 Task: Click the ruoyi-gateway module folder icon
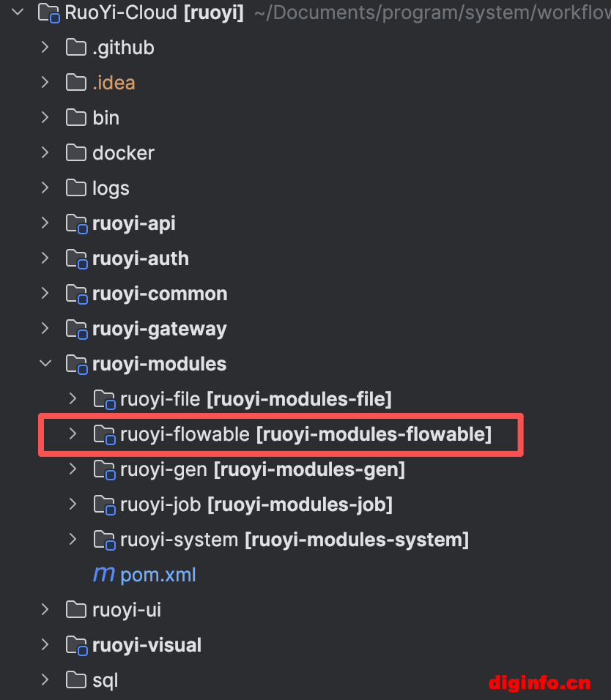[76, 329]
